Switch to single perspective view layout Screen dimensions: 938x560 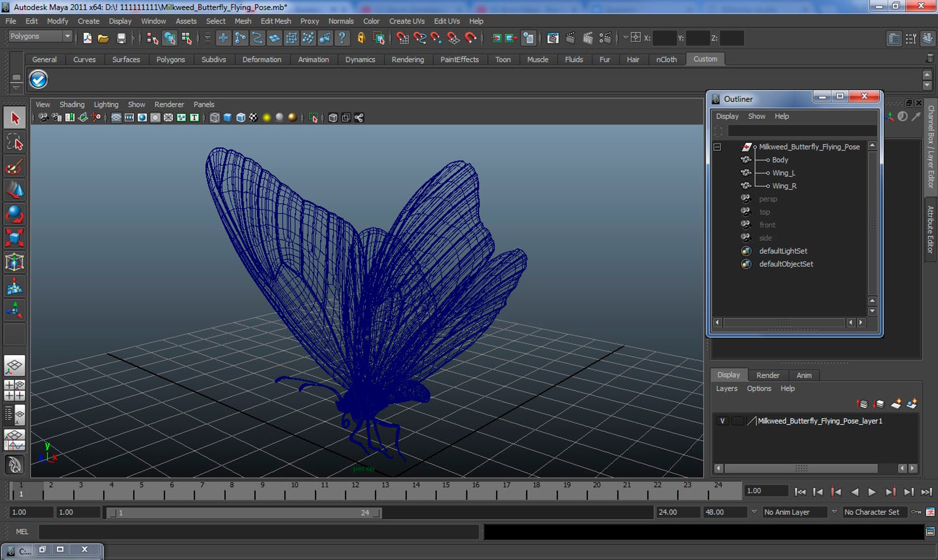pos(15,366)
